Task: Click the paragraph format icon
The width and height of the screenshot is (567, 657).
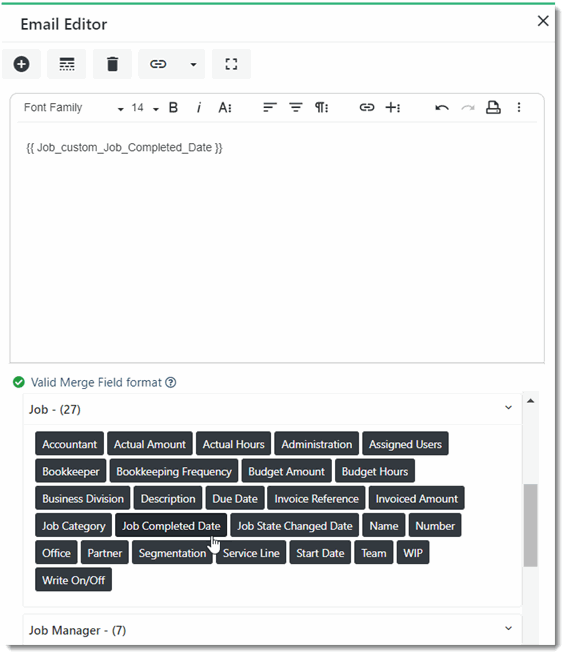Action: [x=321, y=108]
